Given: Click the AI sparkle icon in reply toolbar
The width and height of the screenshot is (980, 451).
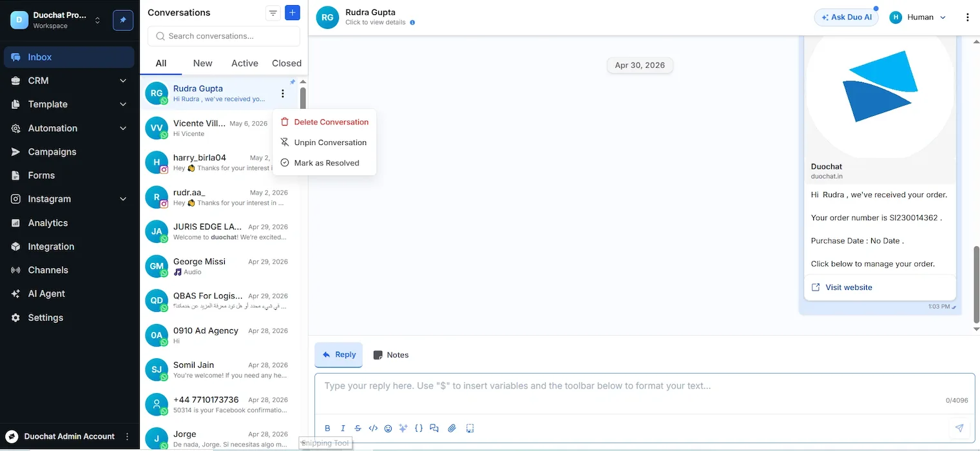Looking at the screenshot, I should pyautogui.click(x=403, y=428).
